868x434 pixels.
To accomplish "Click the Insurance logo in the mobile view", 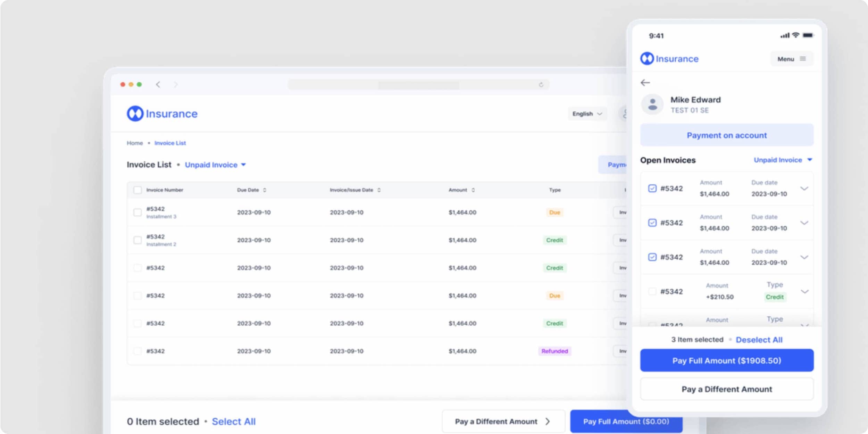I will pyautogui.click(x=669, y=59).
